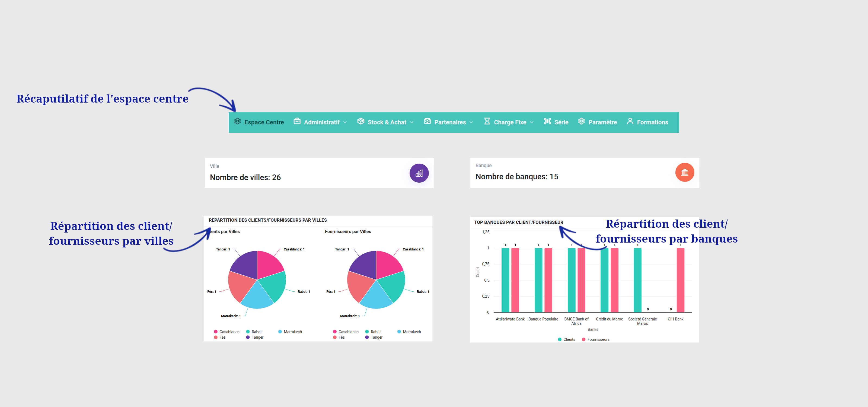Click the Série barcode icon
The height and width of the screenshot is (407, 868).
(x=548, y=121)
